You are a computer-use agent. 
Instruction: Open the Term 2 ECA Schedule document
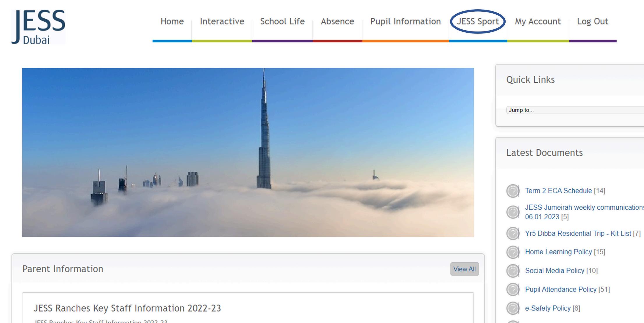coord(558,191)
